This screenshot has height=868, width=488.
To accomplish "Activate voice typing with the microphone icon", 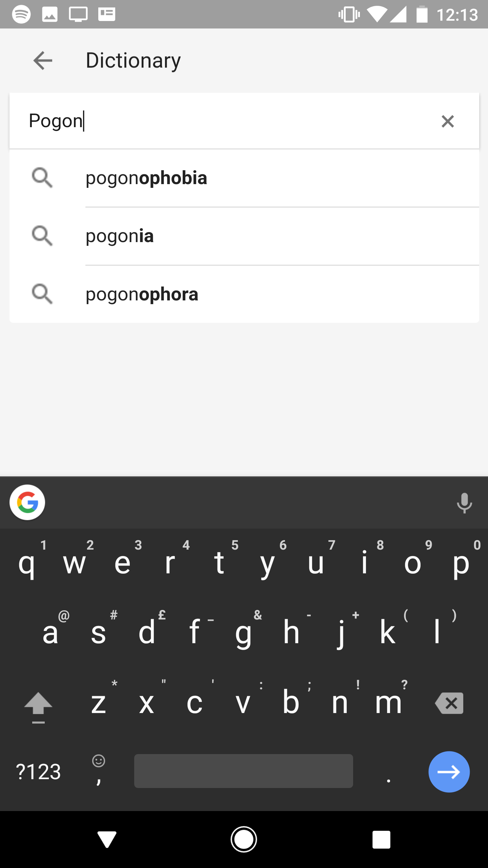I will pyautogui.click(x=464, y=503).
